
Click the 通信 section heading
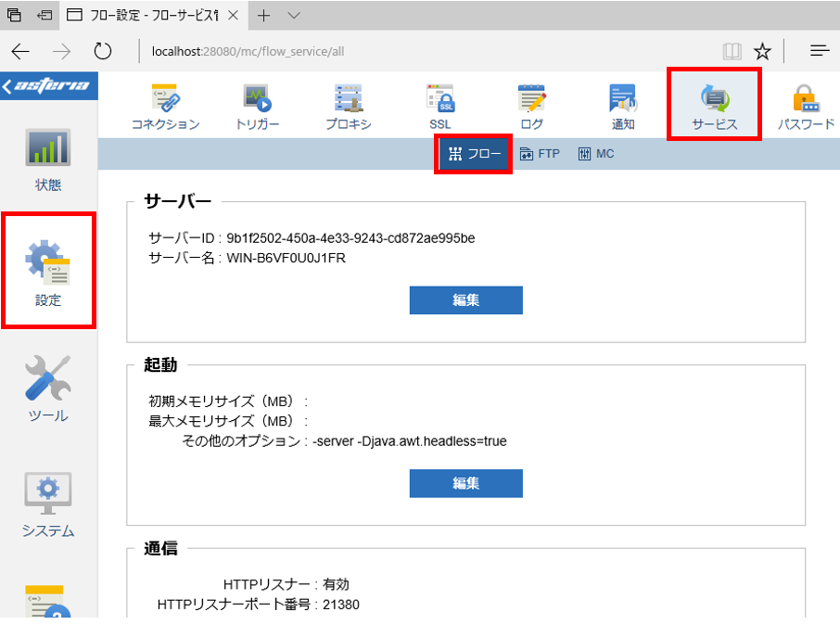coord(160,548)
